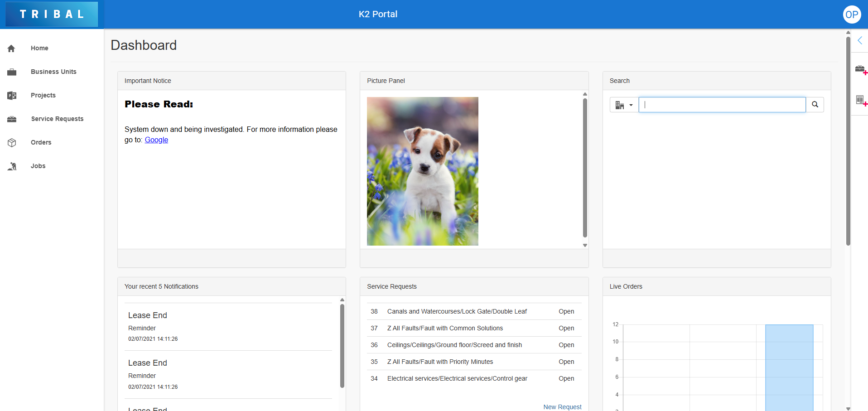Open request 37 Fault with Common Solutions
Viewport: 868px width, 411px height.
tap(474, 328)
